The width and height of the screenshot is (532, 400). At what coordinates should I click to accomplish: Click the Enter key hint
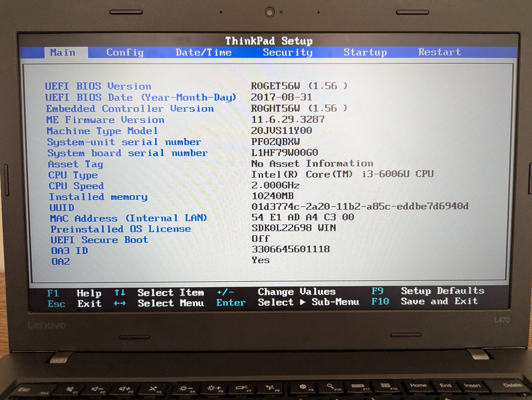point(231,303)
